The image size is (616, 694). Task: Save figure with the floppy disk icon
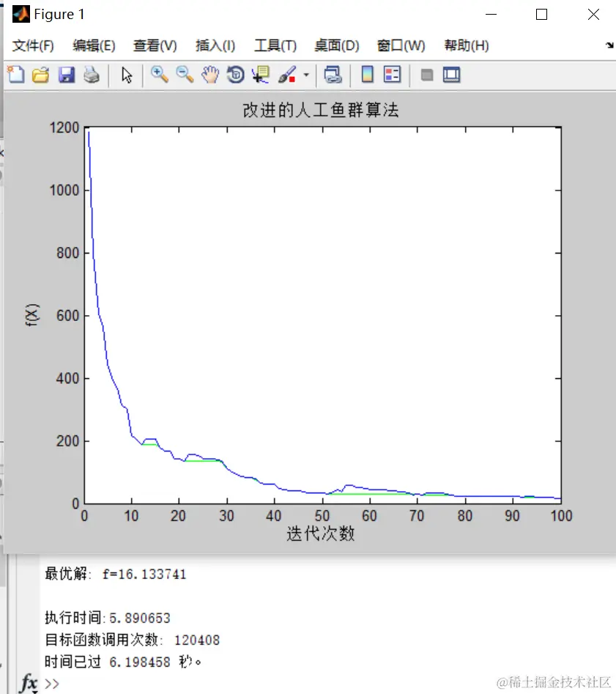tap(67, 75)
